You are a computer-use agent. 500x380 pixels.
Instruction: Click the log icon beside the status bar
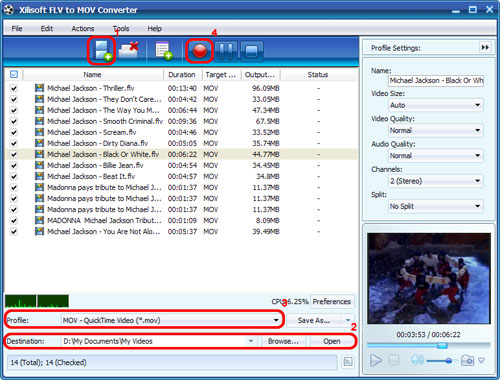pyautogui.click(x=348, y=362)
